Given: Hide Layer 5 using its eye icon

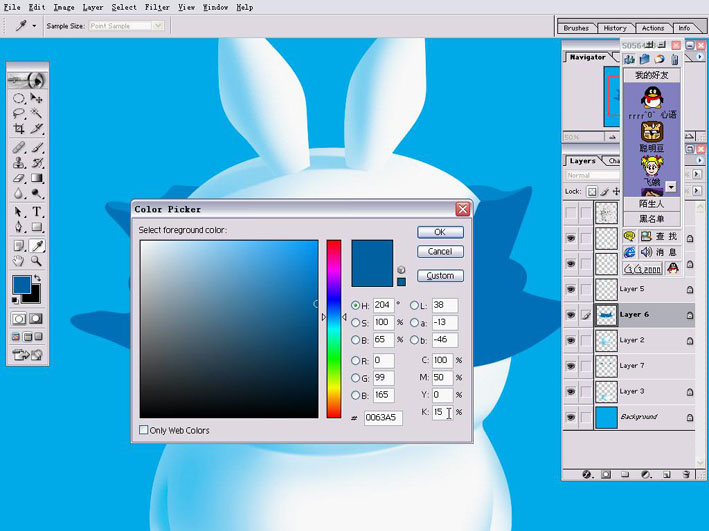Looking at the screenshot, I should [x=571, y=289].
